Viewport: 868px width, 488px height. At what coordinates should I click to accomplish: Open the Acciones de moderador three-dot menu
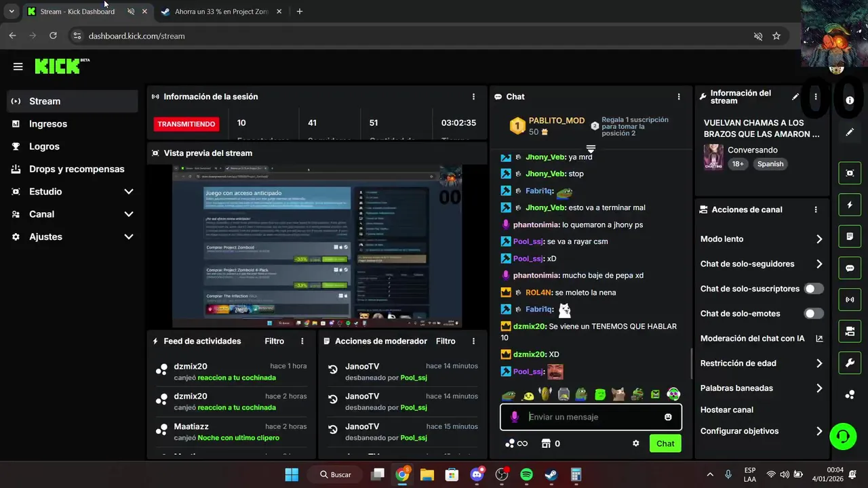[473, 342]
